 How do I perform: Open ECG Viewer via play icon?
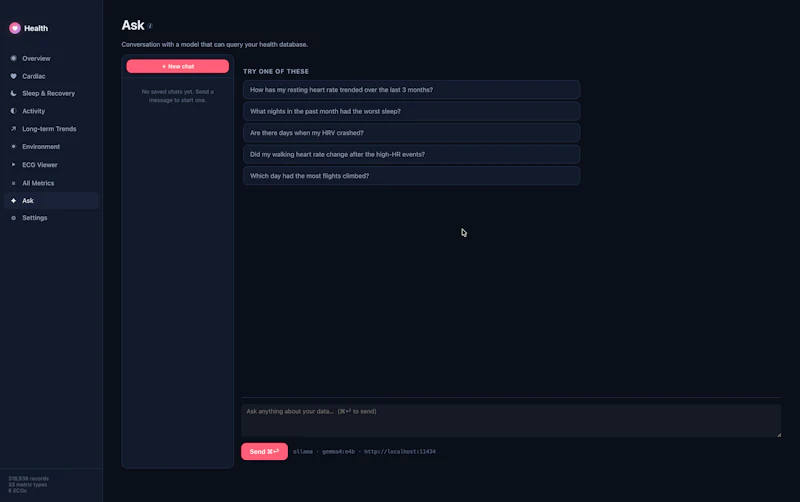(x=13, y=165)
